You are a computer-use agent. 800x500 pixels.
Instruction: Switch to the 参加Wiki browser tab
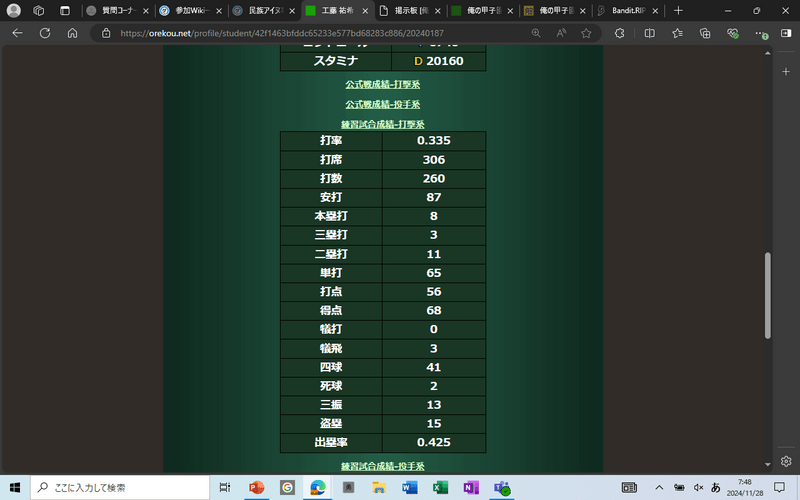[190, 10]
